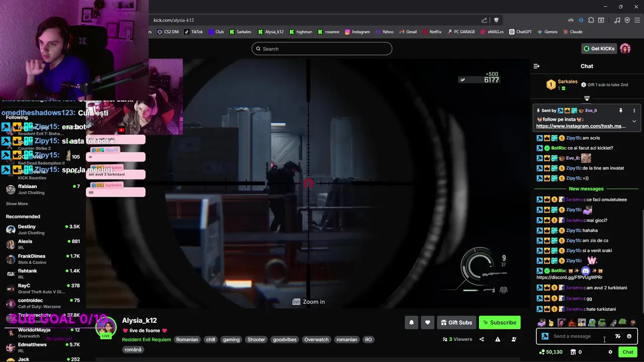This screenshot has height=362, width=644.
Task: Open controldec recommended channel
Action: (42, 303)
